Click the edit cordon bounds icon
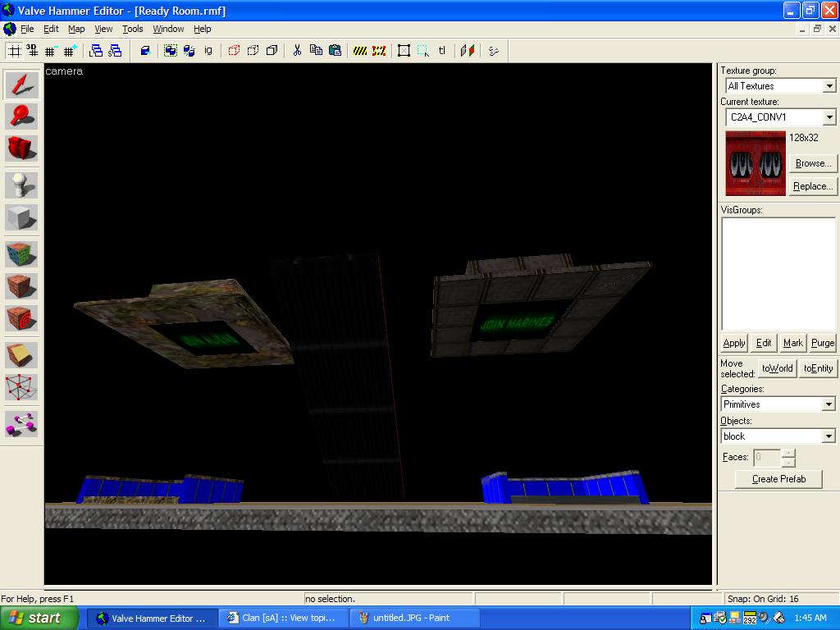The image size is (840, 630). point(379,51)
